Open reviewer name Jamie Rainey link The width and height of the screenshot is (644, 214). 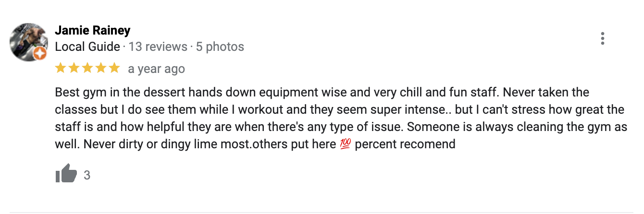(x=93, y=31)
